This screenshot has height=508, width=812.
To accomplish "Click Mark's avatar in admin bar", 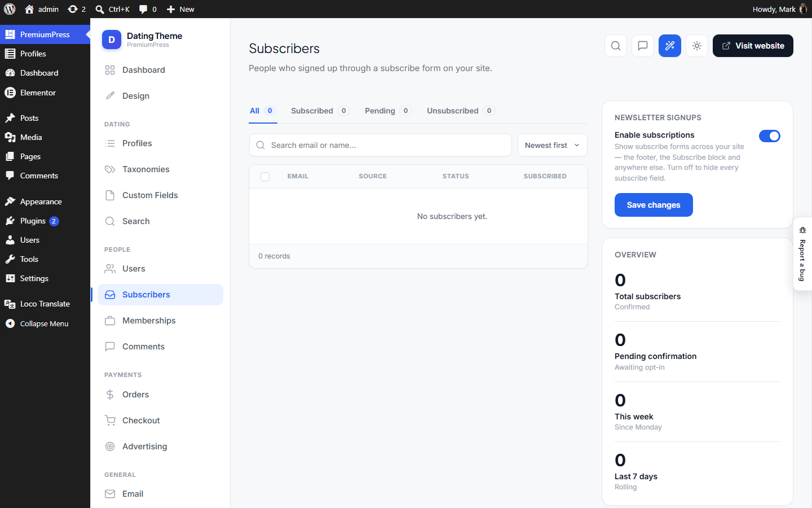I will tap(803, 9).
